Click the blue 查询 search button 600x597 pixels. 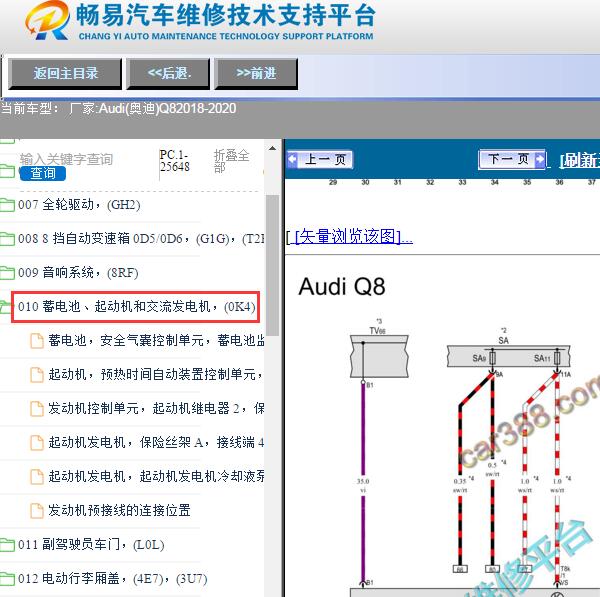click(x=42, y=173)
